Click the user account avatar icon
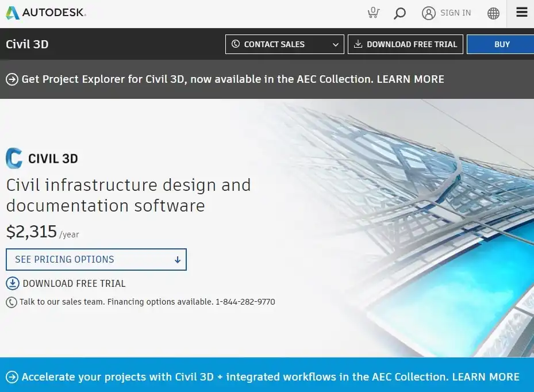The height and width of the screenshot is (392, 534). pyautogui.click(x=429, y=13)
